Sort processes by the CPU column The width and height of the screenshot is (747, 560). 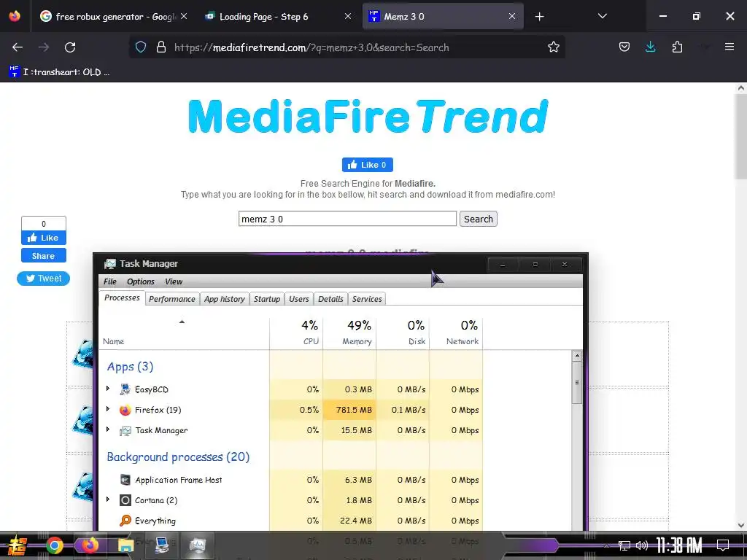[296, 333]
